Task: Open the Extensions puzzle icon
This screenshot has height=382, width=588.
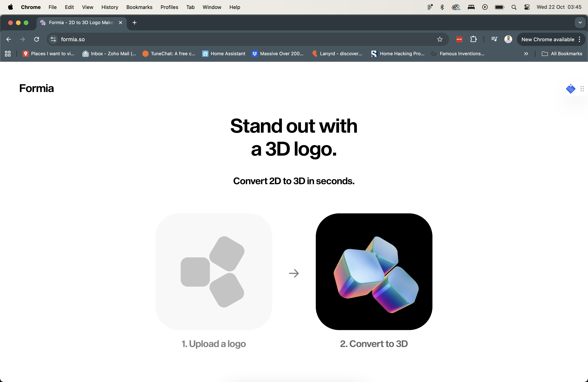Action: coord(473,39)
